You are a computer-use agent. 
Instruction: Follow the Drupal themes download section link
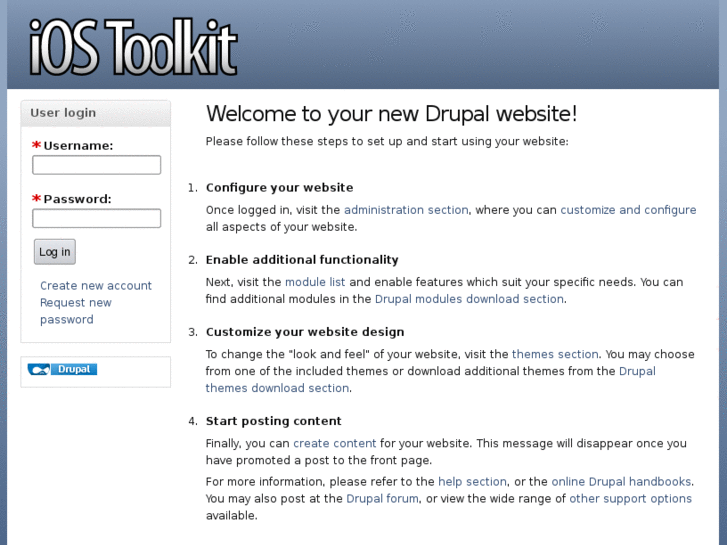430,379
